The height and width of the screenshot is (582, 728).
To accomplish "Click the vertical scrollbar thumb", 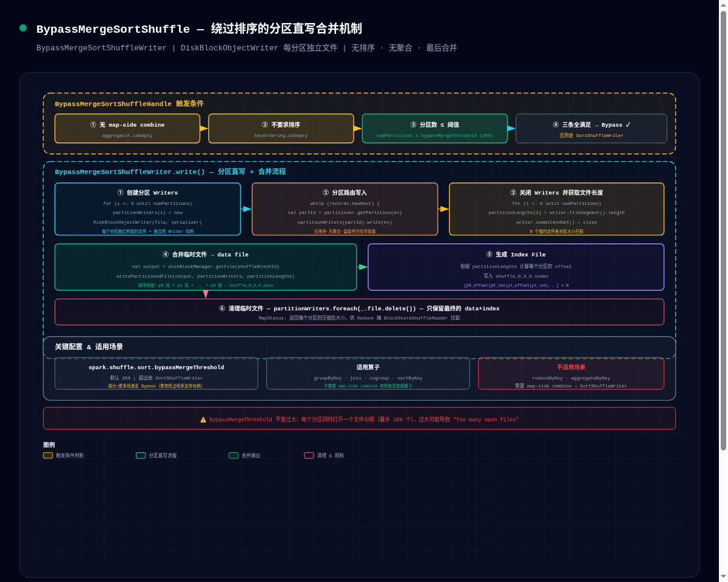I will click(723, 230).
